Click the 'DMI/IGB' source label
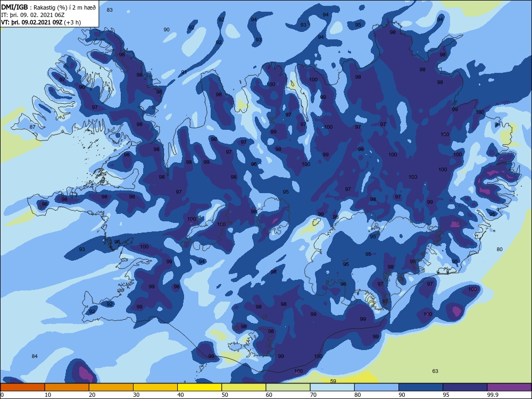 tap(14, 7)
